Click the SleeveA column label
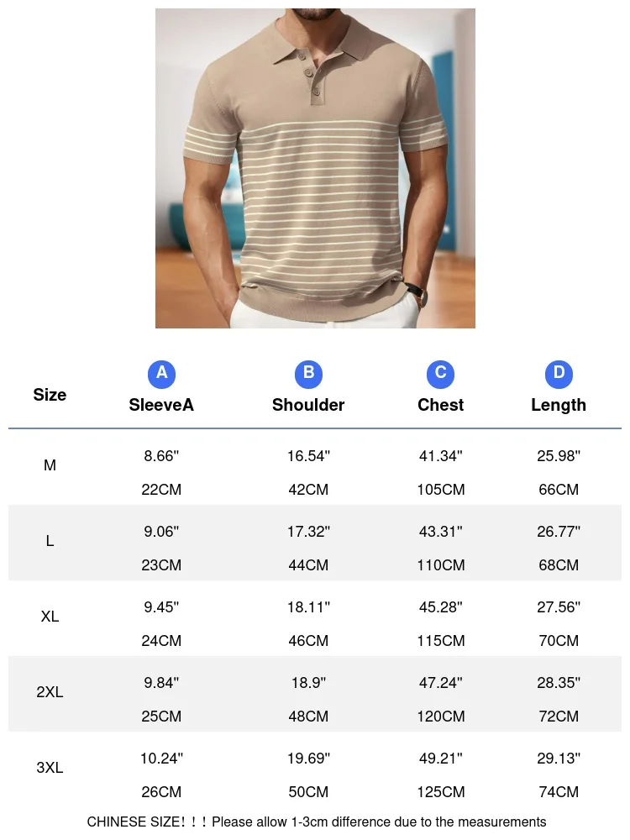The image size is (630, 840). 161,405
